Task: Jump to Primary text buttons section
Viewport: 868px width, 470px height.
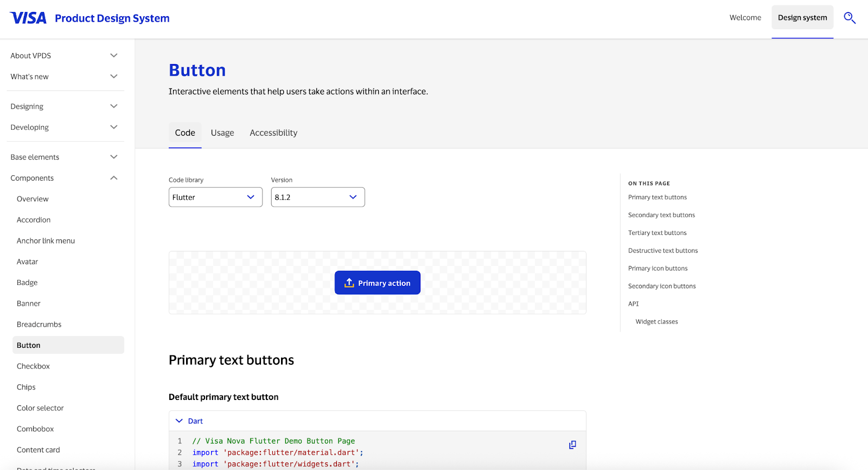Action: 658,198
